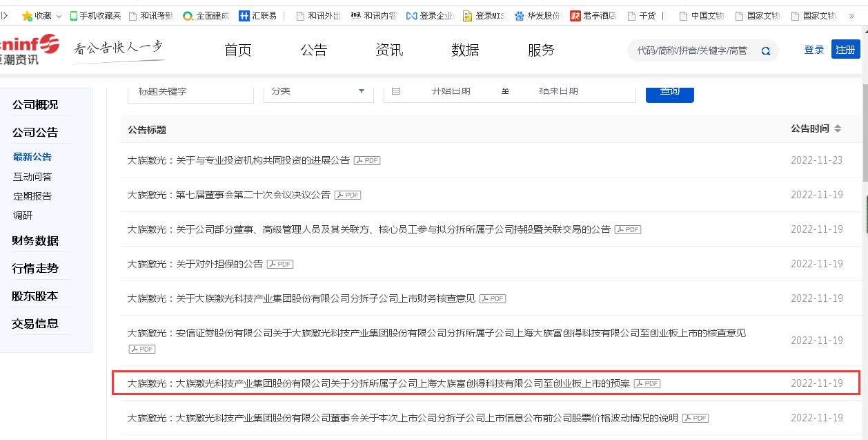Viewport: 868px width, 440px height.
Task: Open 安信证券 核查意见 announcement title
Action: click(436, 333)
